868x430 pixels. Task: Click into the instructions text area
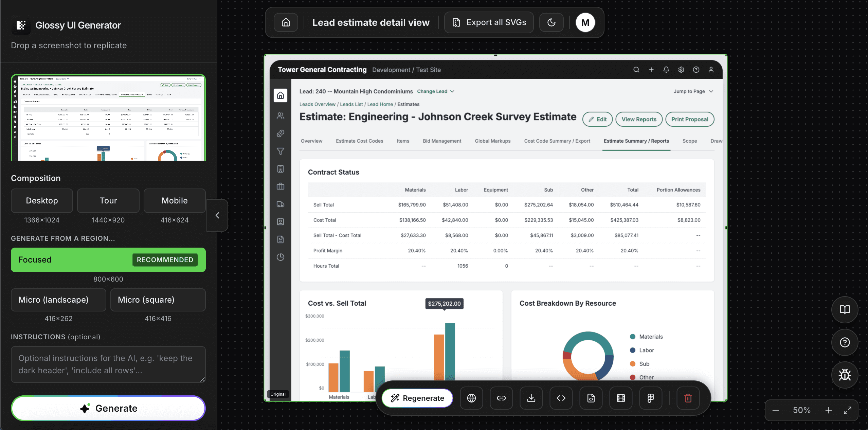(x=108, y=364)
